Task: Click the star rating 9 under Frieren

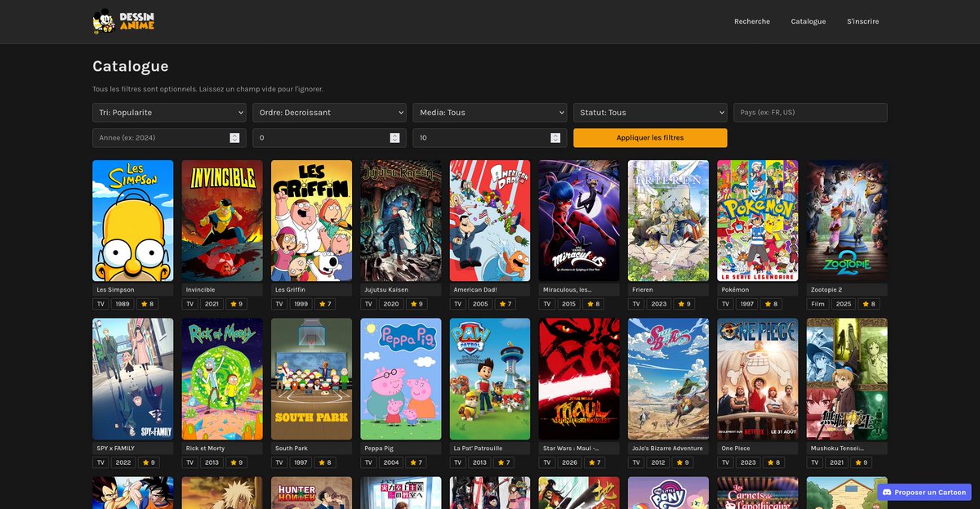Action: point(683,304)
